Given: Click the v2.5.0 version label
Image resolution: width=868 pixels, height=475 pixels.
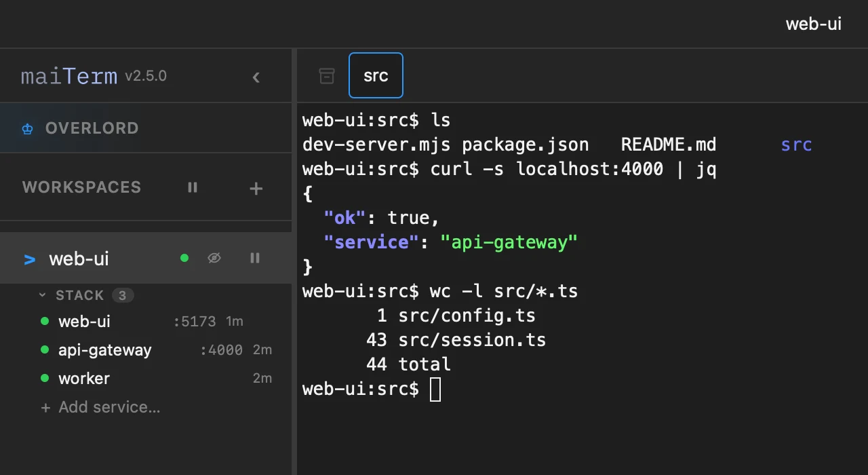Looking at the screenshot, I should tap(146, 76).
